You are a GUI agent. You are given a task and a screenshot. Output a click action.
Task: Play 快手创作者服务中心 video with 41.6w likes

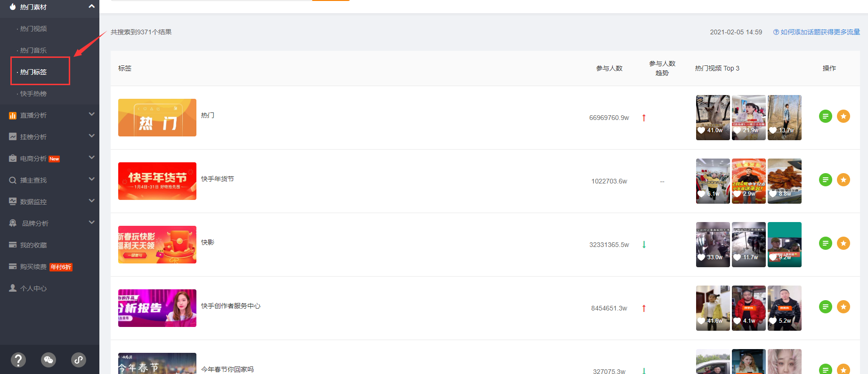pyautogui.click(x=713, y=308)
